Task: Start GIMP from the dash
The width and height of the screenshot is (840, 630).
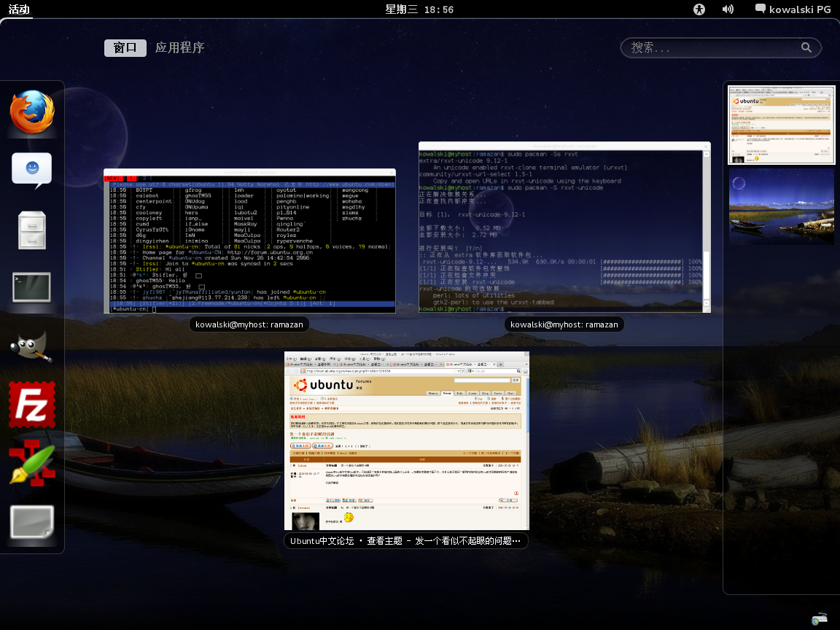Action: pyautogui.click(x=31, y=346)
